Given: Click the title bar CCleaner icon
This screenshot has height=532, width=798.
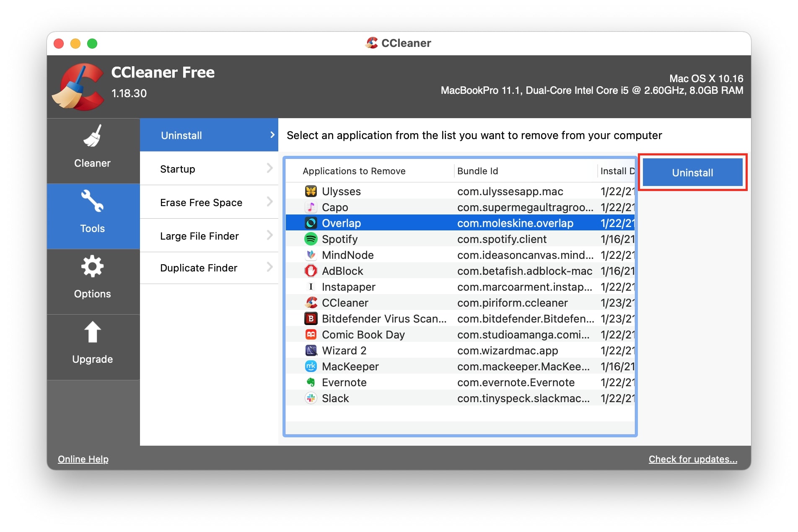Looking at the screenshot, I should 371,43.
